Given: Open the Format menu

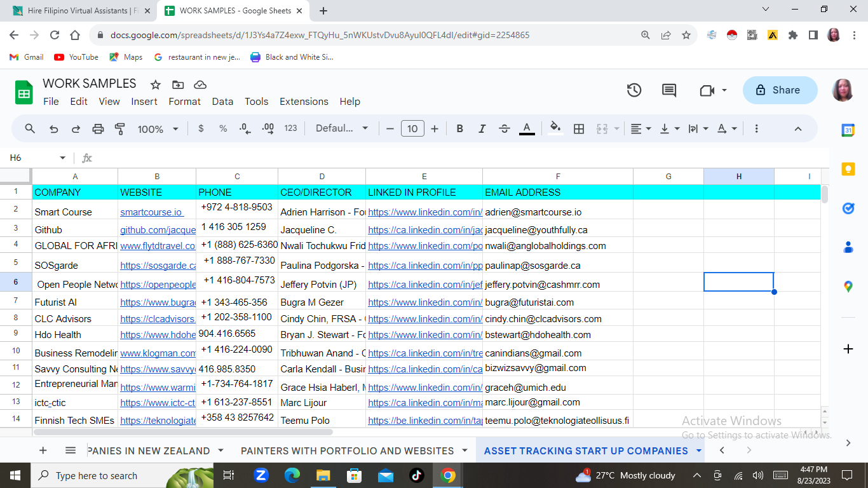Looking at the screenshot, I should click(185, 102).
